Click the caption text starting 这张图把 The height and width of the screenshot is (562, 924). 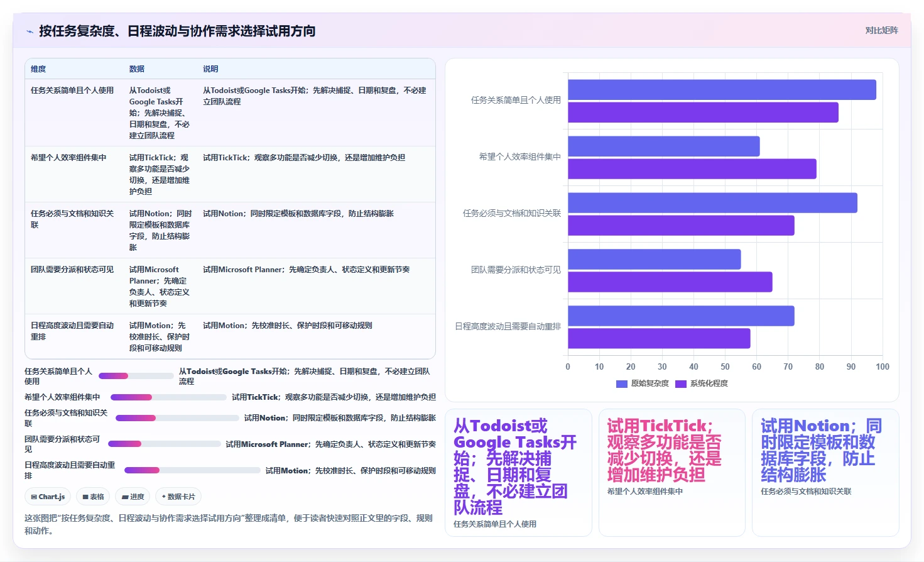[229, 524]
